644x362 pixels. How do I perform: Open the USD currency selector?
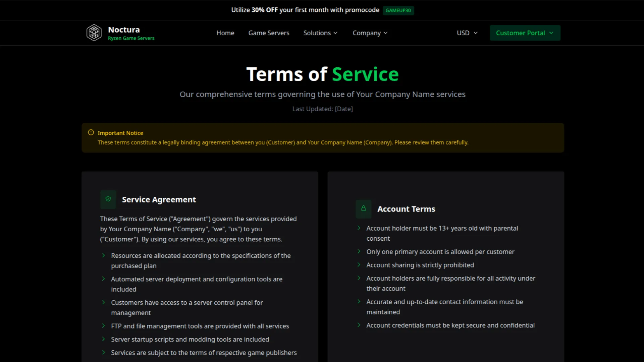[x=467, y=33]
